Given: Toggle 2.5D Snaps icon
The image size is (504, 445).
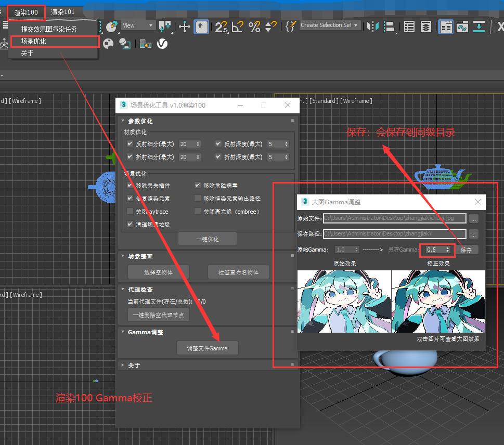Looking at the screenshot, I should 221,27.
